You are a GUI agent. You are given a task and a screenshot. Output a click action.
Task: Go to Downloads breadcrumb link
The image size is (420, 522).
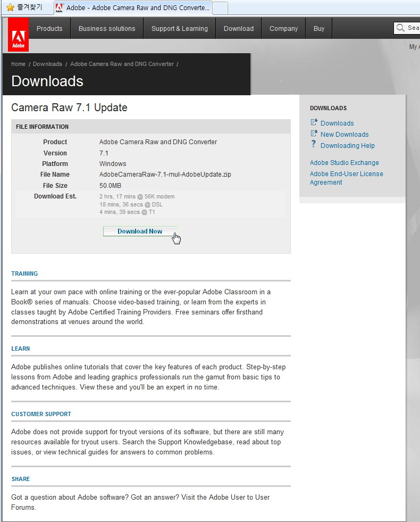click(47, 64)
